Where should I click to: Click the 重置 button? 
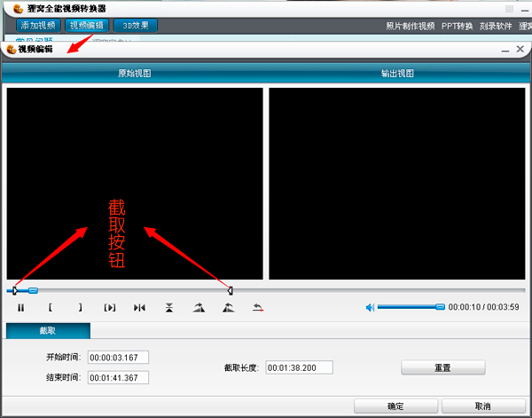click(x=443, y=367)
